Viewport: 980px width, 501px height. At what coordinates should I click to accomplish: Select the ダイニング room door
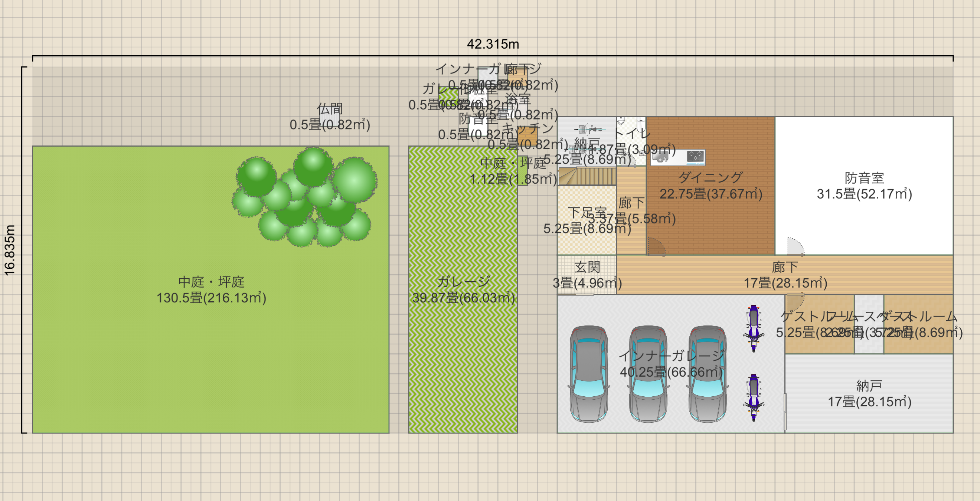(656, 246)
